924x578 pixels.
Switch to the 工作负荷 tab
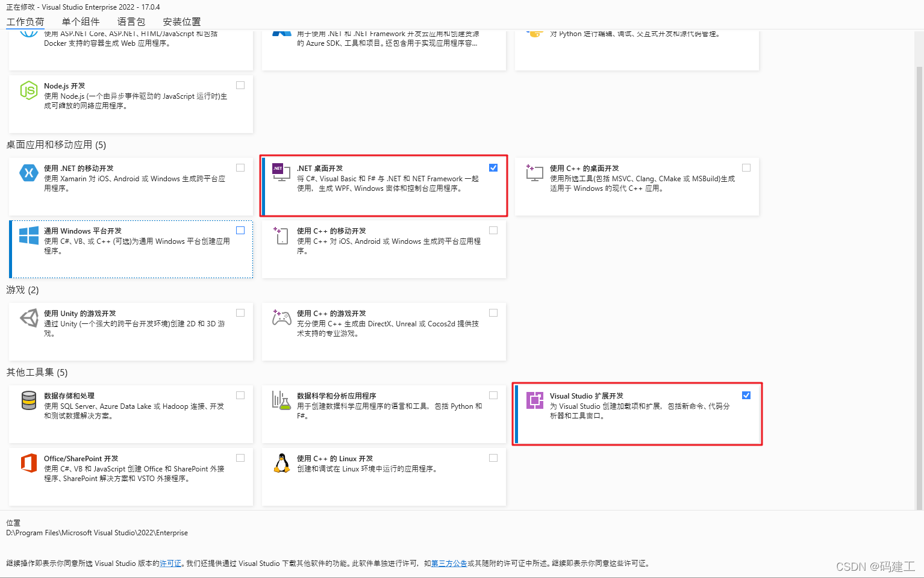[25, 22]
